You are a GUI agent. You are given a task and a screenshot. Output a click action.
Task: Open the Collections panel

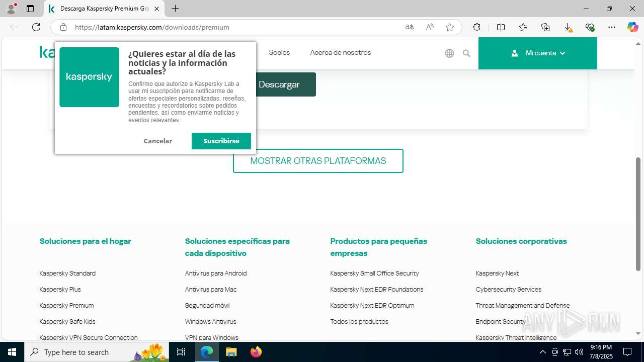pos(545,27)
